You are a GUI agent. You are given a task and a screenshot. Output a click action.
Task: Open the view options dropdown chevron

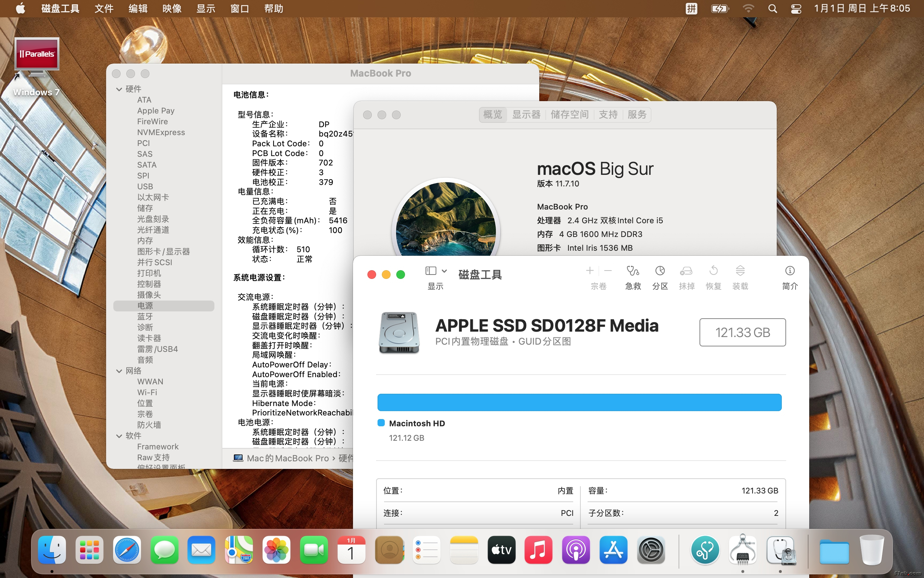[444, 271]
